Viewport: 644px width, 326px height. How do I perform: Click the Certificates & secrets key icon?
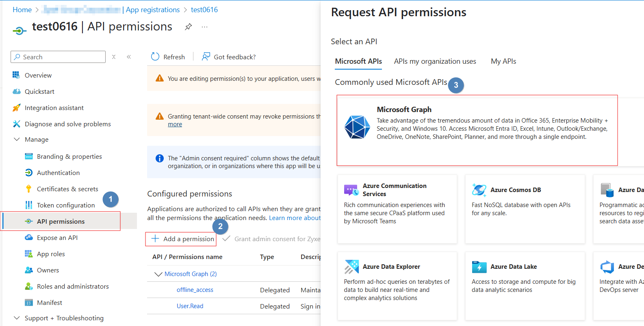click(x=28, y=189)
